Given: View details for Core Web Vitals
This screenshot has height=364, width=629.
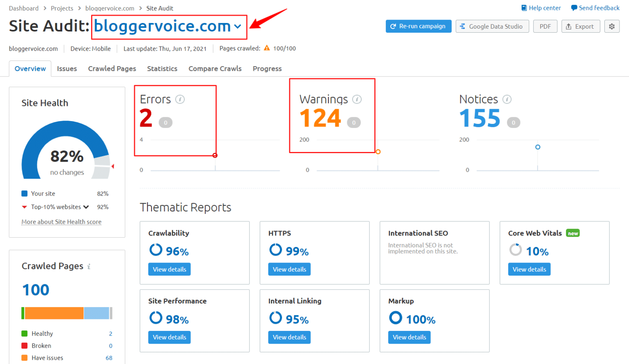Looking at the screenshot, I should click(x=529, y=269).
